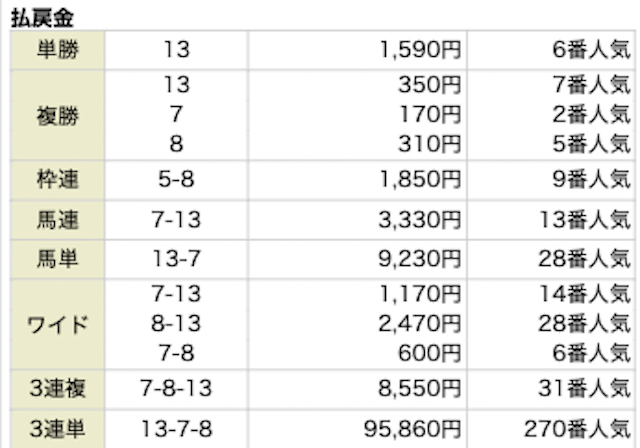
Task: Click the 単勝 row header cell
Action: (x=58, y=50)
